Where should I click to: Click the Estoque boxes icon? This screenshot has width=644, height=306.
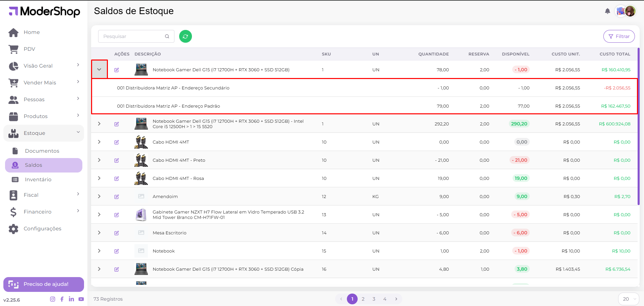pos(13,133)
